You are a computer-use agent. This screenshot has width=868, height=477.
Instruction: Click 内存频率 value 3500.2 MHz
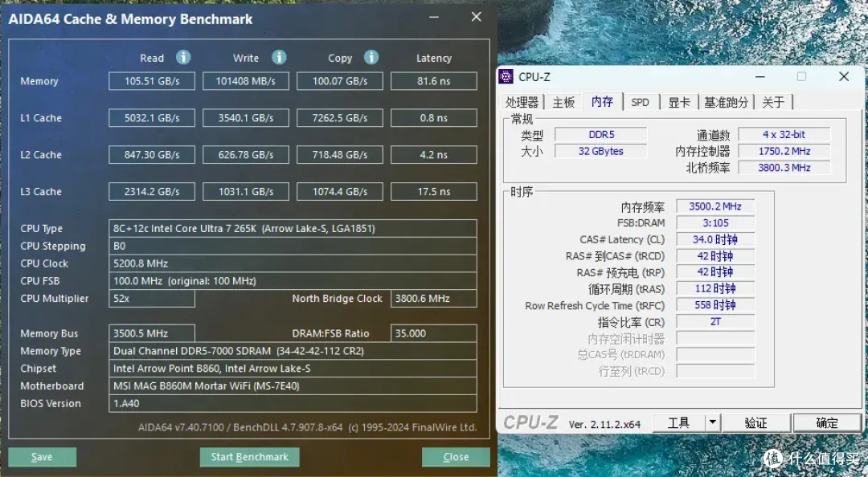[x=715, y=206]
